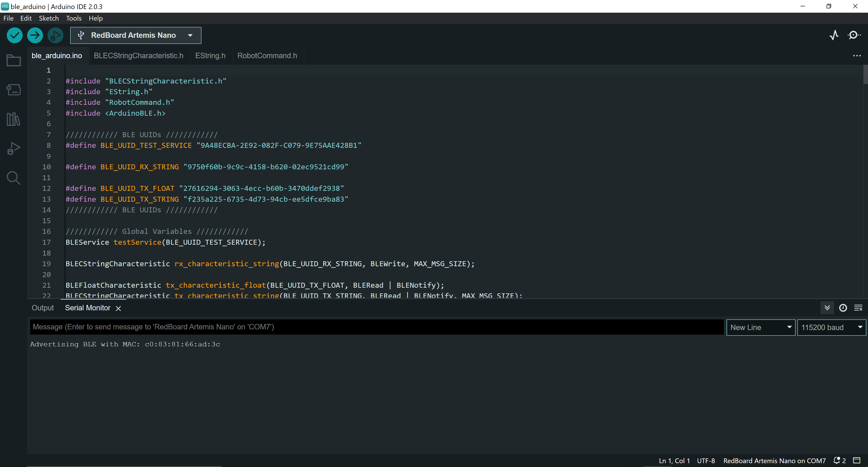Open the tab overflow three-dots menu
The image size is (868, 467).
click(x=856, y=56)
